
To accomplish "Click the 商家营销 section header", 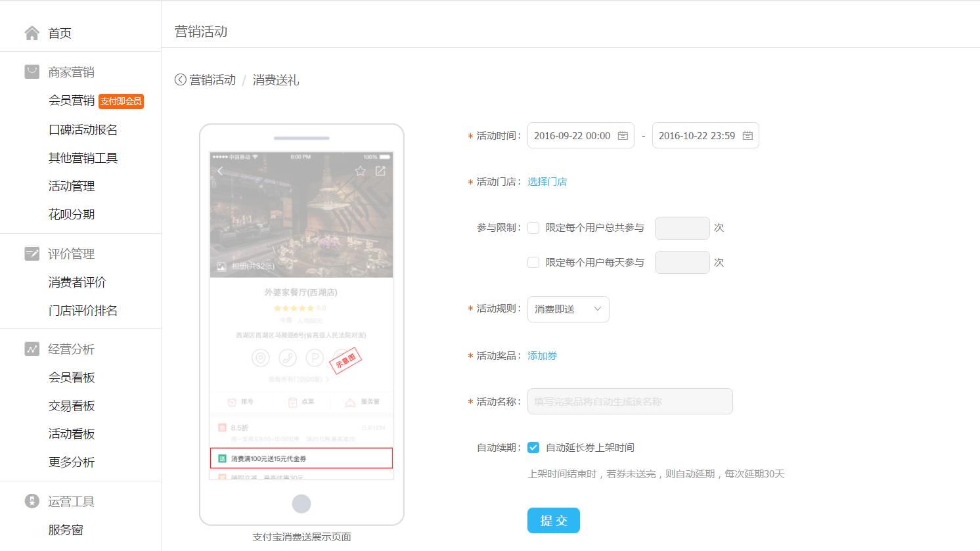I will tap(71, 72).
